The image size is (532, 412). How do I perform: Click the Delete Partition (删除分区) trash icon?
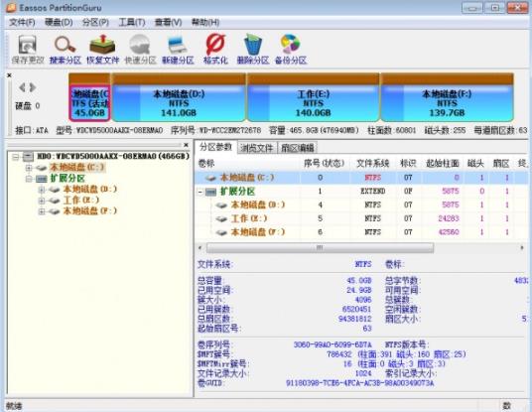tap(253, 50)
